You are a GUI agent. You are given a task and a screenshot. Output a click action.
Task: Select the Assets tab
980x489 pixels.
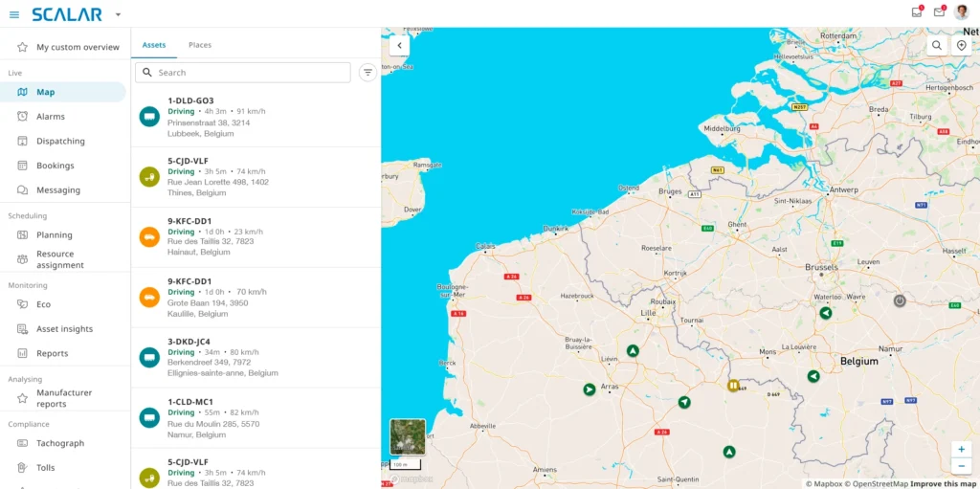pyautogui.click(x=154, y=45)
